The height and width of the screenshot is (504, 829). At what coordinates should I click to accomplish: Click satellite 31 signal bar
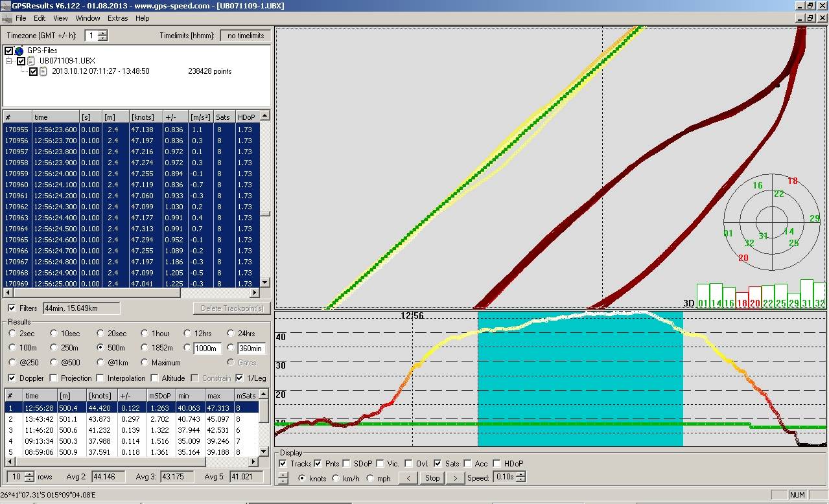tap(807, 294)
